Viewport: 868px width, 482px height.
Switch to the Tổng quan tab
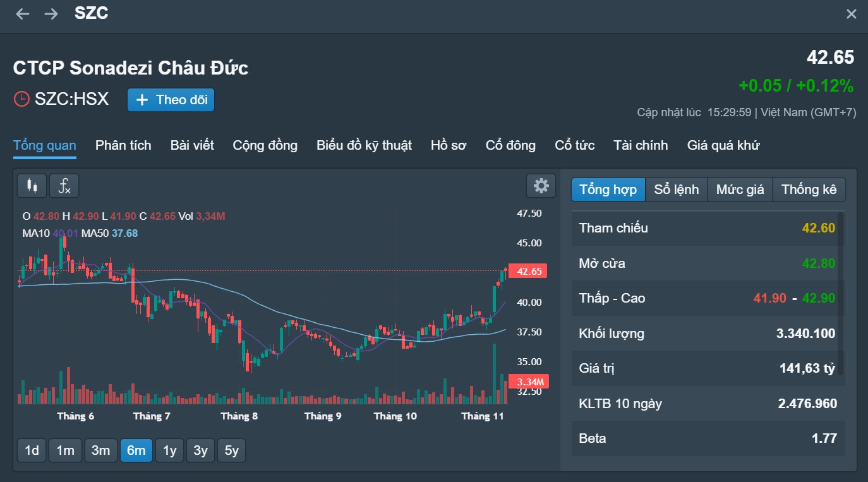pyautogui.click(x=45, y=145)
